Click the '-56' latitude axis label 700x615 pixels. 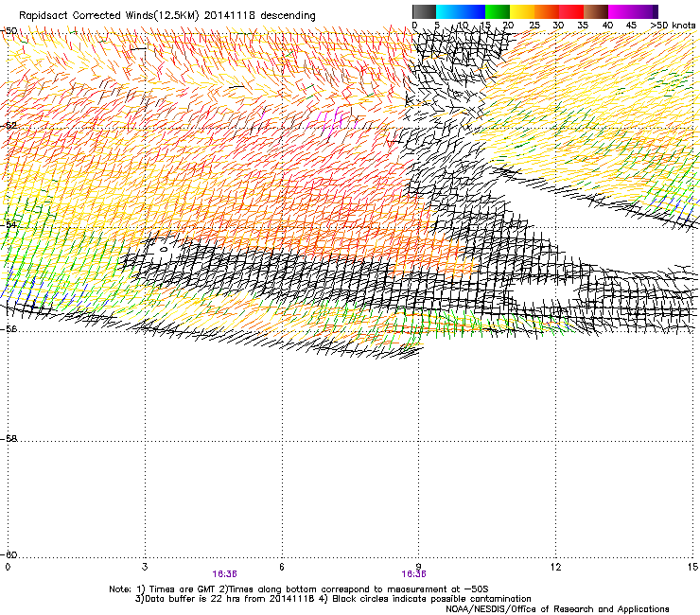pyautogui.click(x=9, y=328)
